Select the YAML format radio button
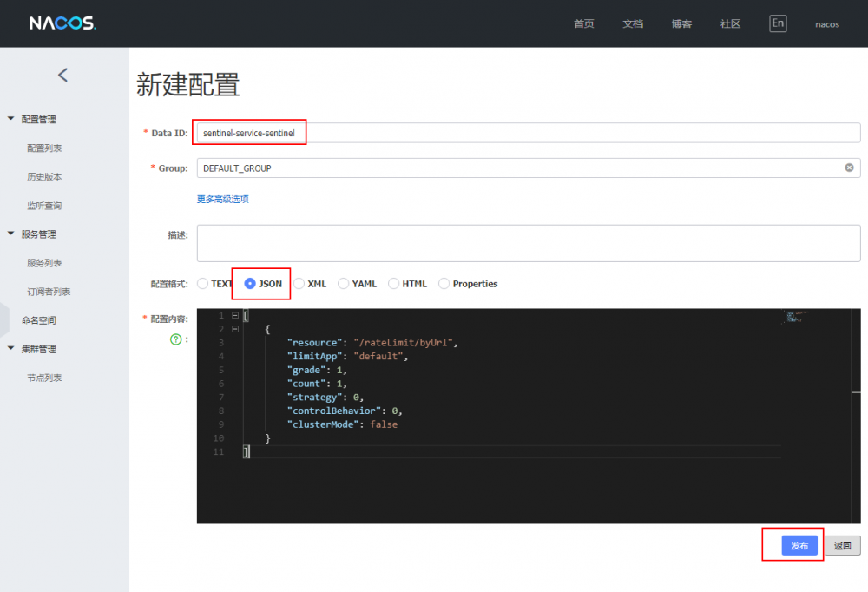 click(342, 283)
